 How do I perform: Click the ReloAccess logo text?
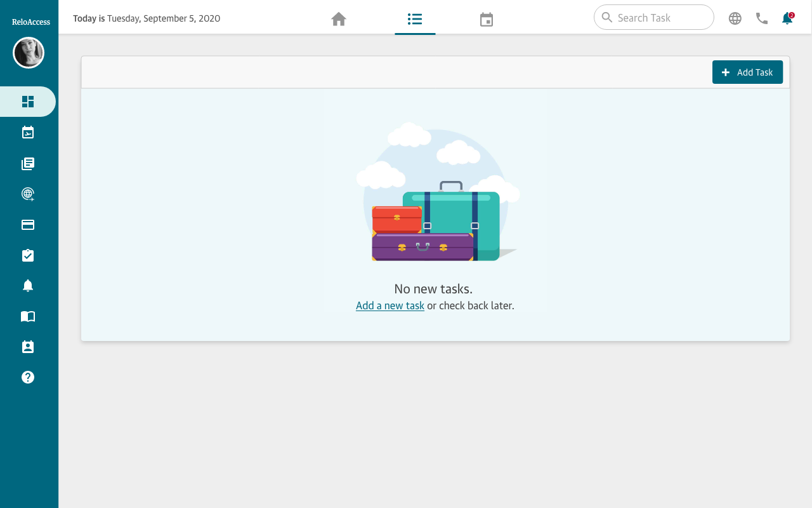tap(31, 22)
